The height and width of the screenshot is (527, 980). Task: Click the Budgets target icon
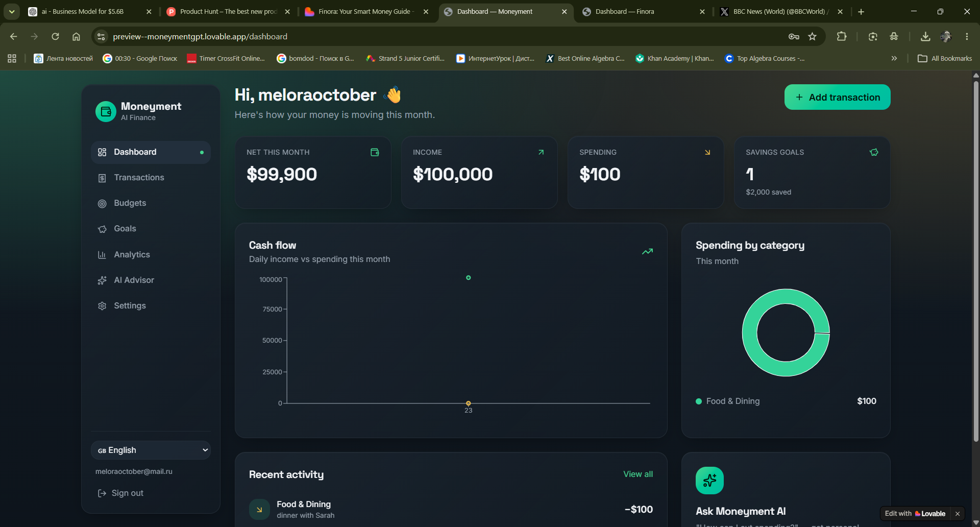click(x=102, y=203)
